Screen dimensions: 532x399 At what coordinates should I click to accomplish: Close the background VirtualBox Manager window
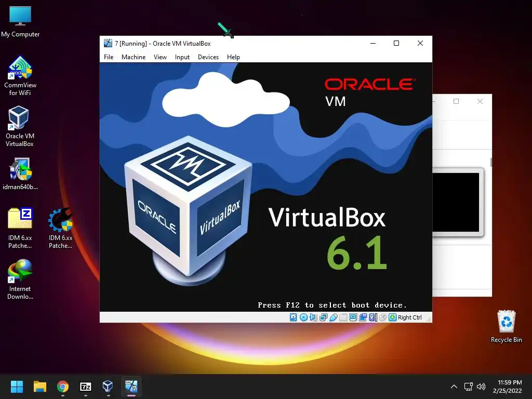point(480,101)
